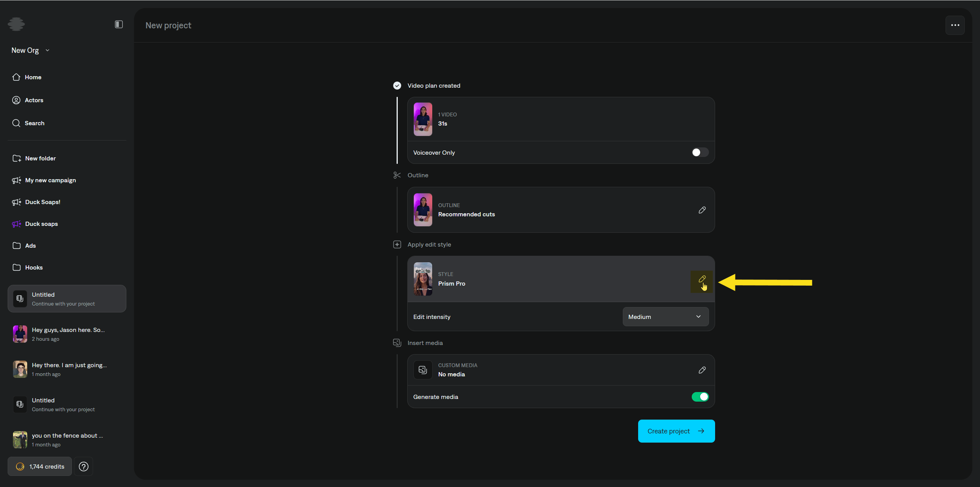The width and height of the screenshot is (980, 487).
Task: Click the New project title
Action: click(168, 26)
